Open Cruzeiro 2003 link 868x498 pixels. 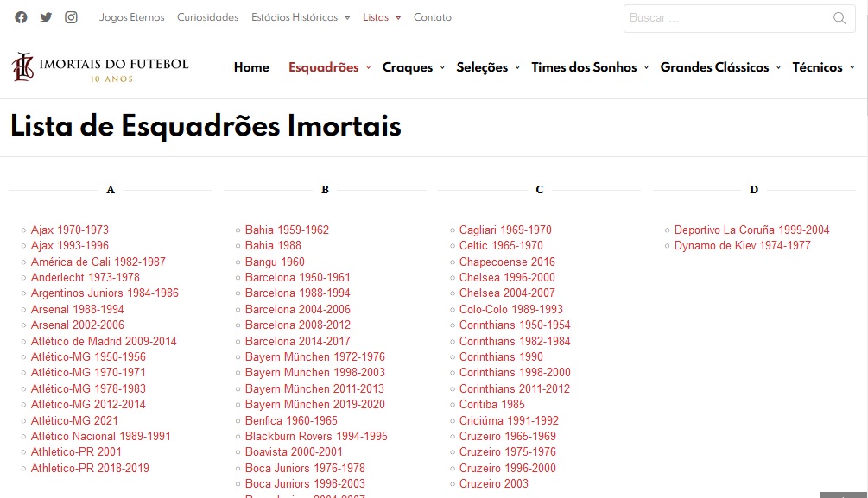[494, 483]
